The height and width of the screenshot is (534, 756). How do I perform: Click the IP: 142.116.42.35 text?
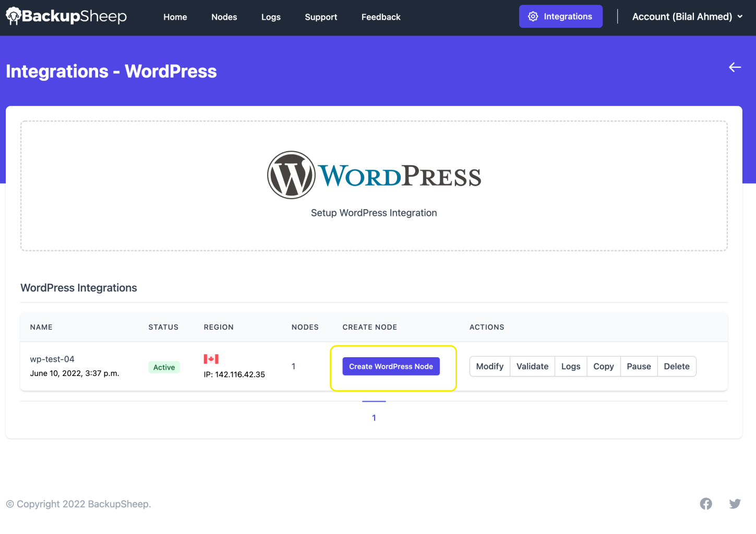point(234,374)
